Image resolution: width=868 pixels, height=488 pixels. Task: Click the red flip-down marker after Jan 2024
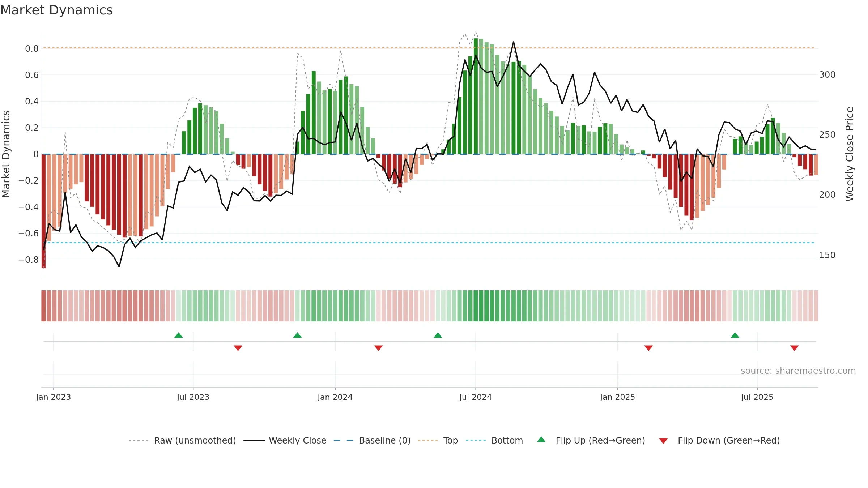coord(378,348)
